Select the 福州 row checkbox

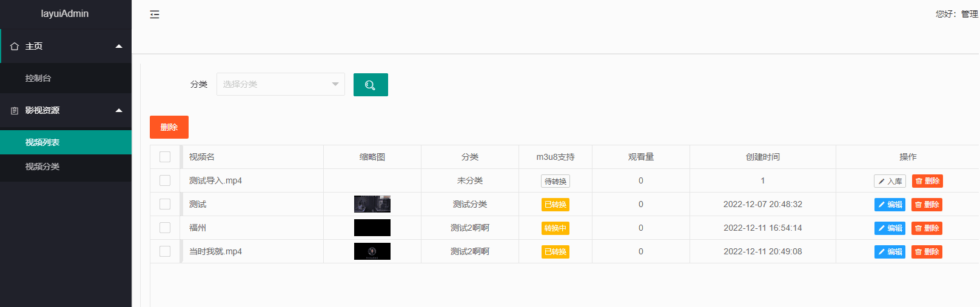(x=165, y=228)
